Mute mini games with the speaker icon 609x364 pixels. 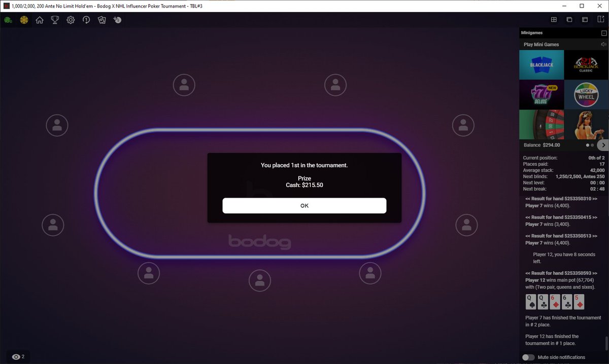(x=603, y=45)
